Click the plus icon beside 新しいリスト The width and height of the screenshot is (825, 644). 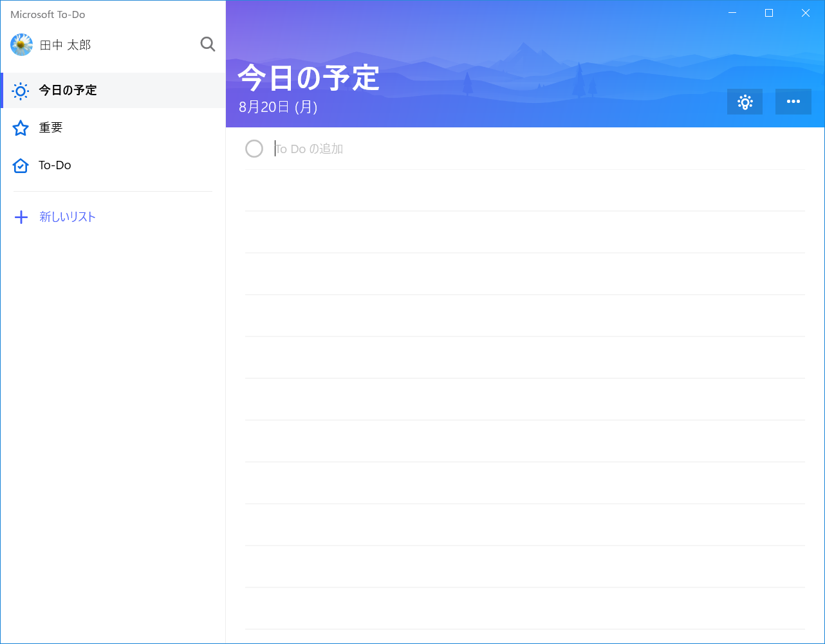(x=21, y=217)
